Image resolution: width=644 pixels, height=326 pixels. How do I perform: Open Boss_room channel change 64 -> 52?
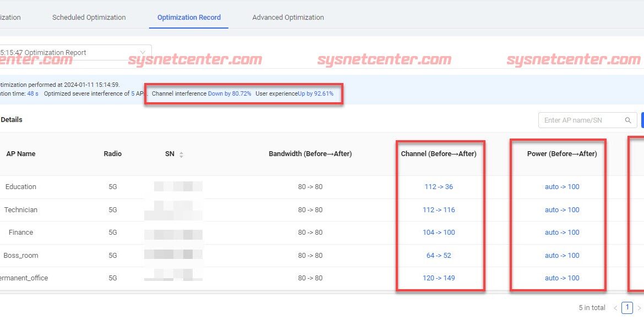click(439, 256)
